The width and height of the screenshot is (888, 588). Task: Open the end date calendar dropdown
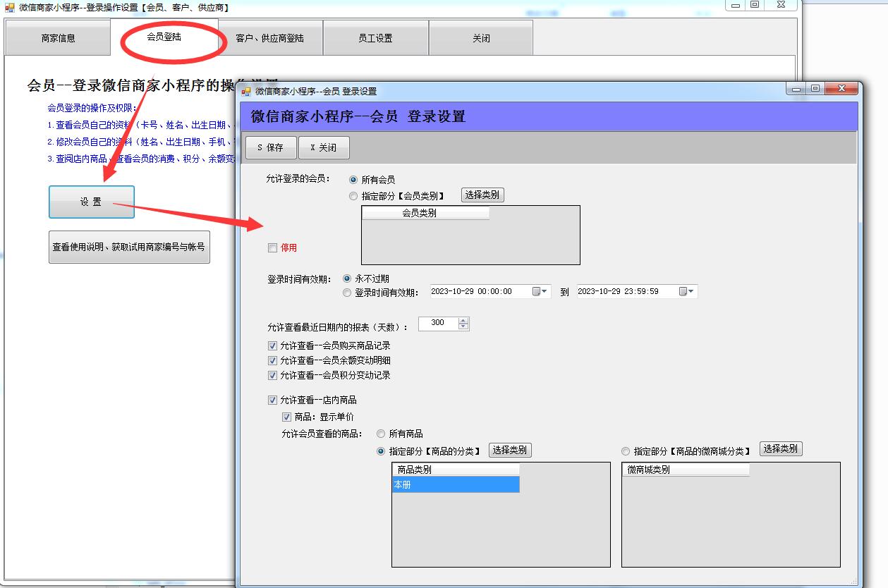click(x=688, y=291)
